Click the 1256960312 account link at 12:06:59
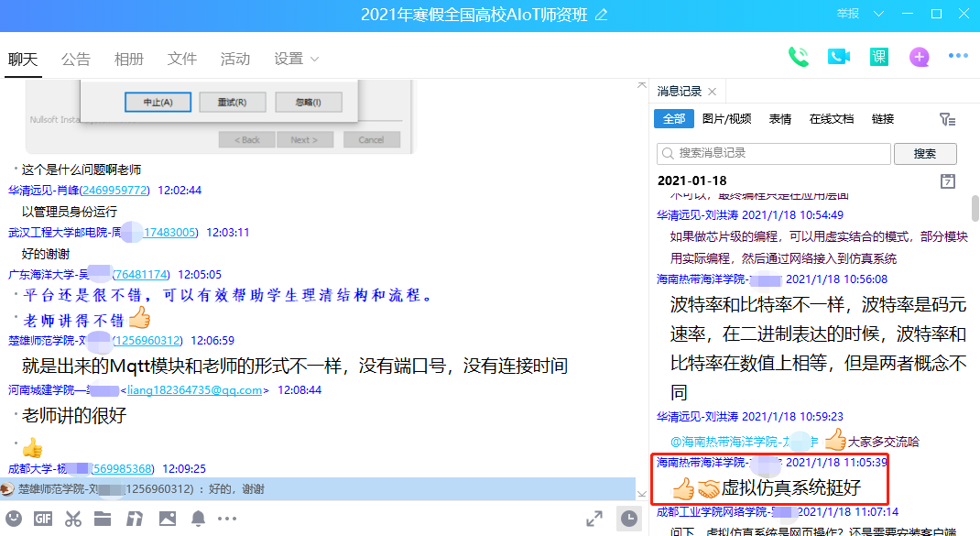This screenshot has height=536, width=980. 147,340
